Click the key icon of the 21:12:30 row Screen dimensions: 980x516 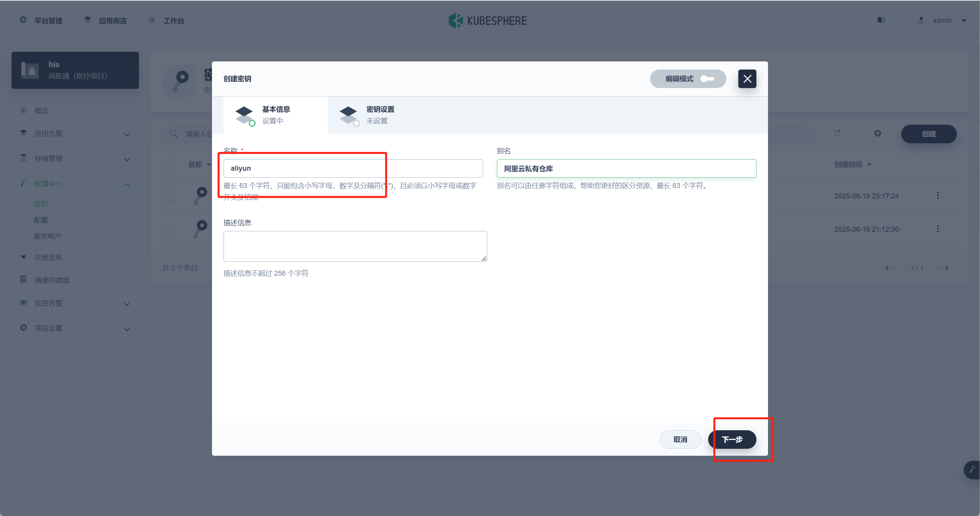click(x=201, y=229)
